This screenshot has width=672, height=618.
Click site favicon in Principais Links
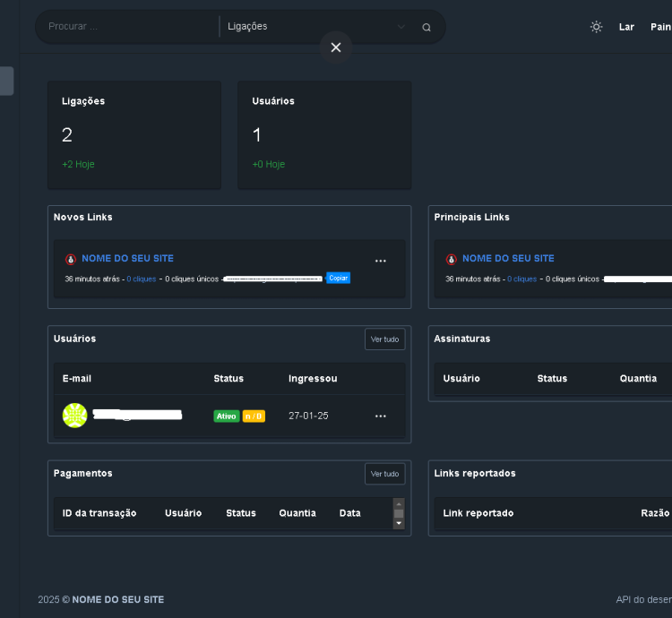coord(452,259)
